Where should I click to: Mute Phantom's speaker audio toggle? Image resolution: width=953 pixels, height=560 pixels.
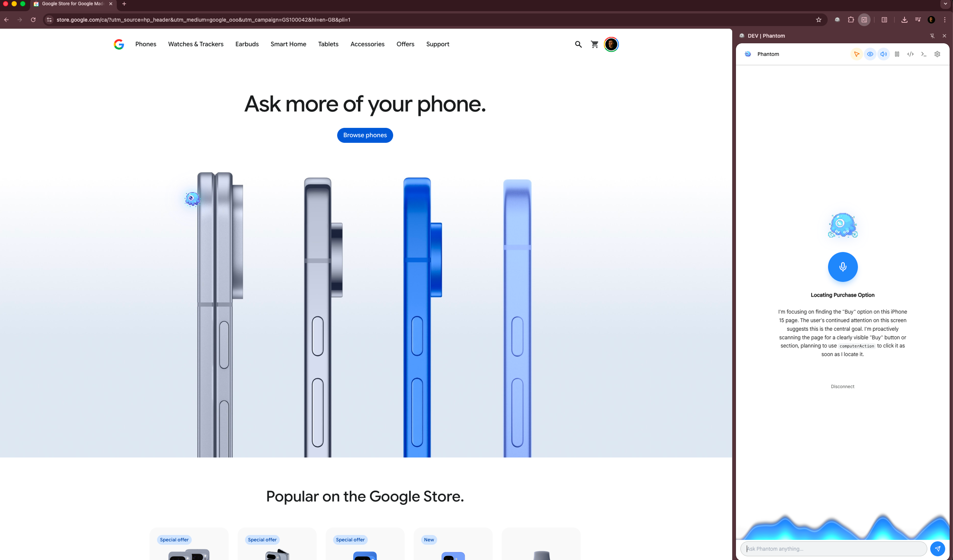pos(883,54)
